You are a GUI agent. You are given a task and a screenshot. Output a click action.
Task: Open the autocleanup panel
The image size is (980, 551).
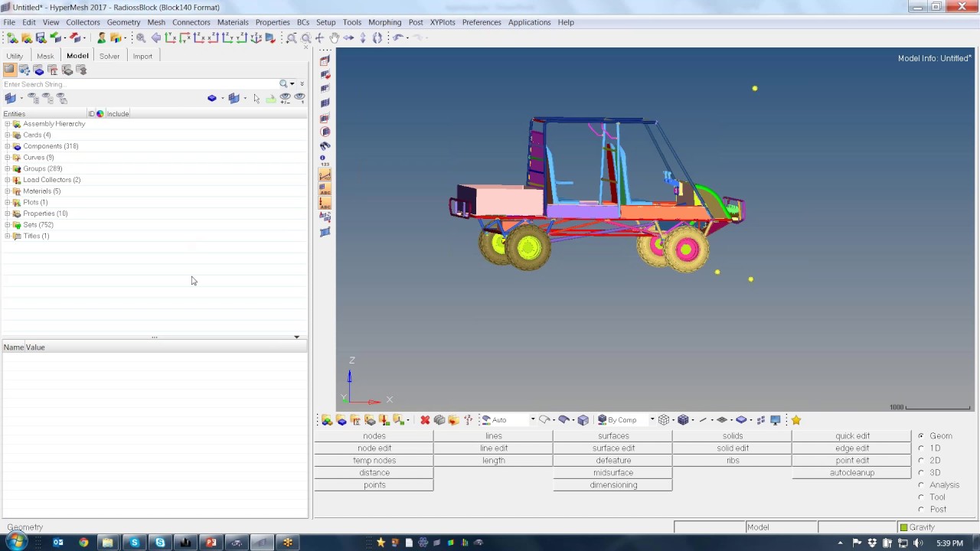click(852, 473)
